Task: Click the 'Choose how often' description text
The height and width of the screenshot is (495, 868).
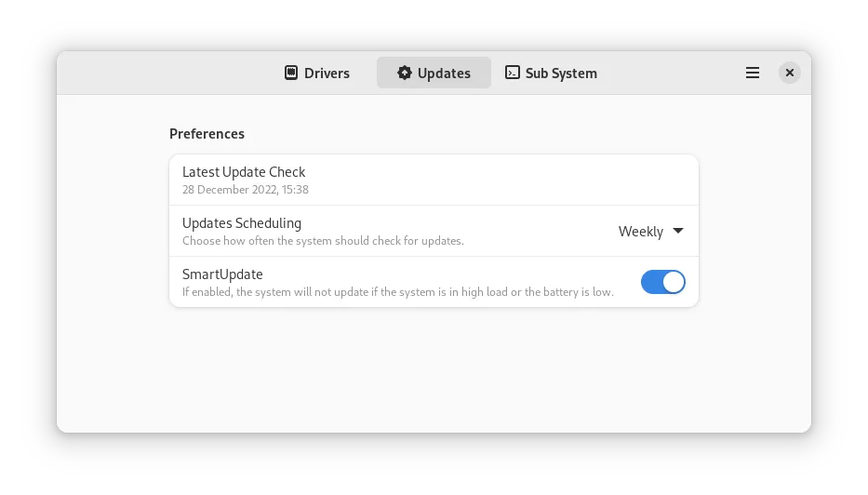Action: pyautogui.click(x=323, y=241)
